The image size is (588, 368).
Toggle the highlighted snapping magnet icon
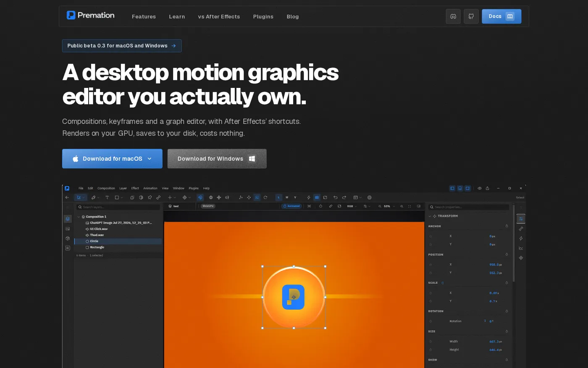click(x=200, y=197)
